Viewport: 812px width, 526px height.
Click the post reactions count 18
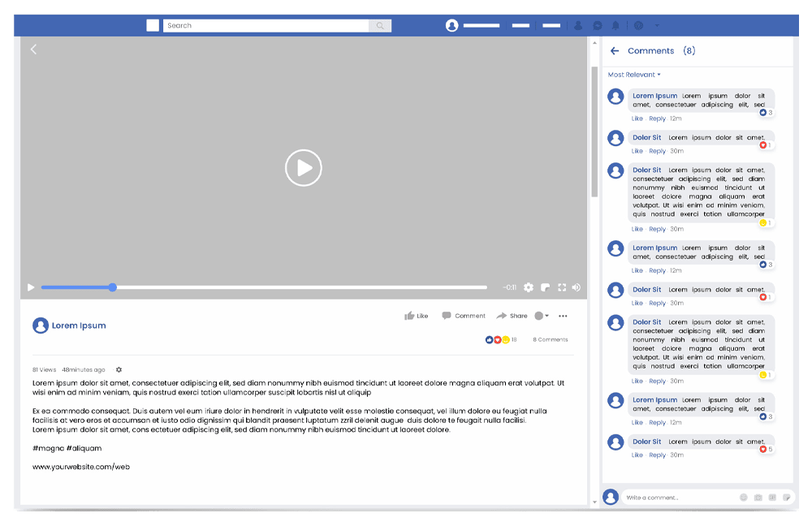click(501, 339)
